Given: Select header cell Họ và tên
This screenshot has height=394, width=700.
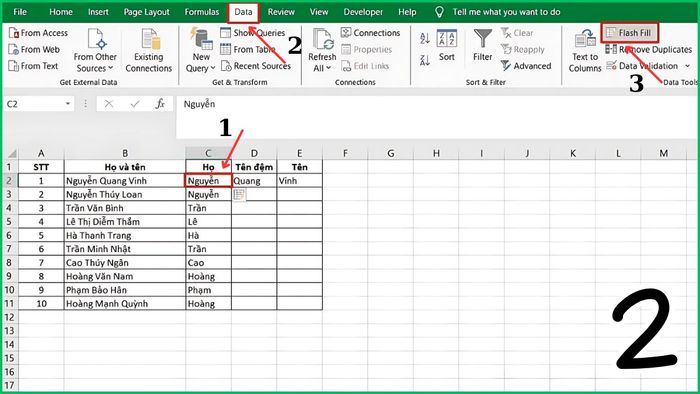Looking at the screenshot, I should pyautogui.click(x=125, y=167).
